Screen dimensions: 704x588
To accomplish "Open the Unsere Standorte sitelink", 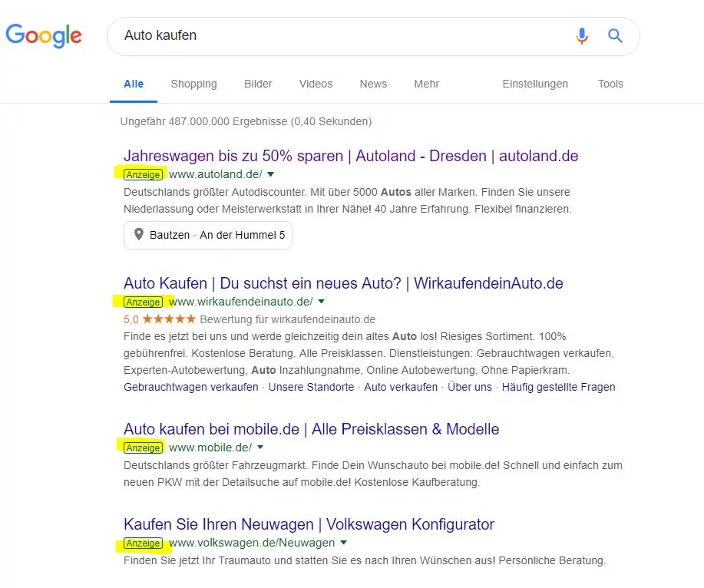I will 311,387.
